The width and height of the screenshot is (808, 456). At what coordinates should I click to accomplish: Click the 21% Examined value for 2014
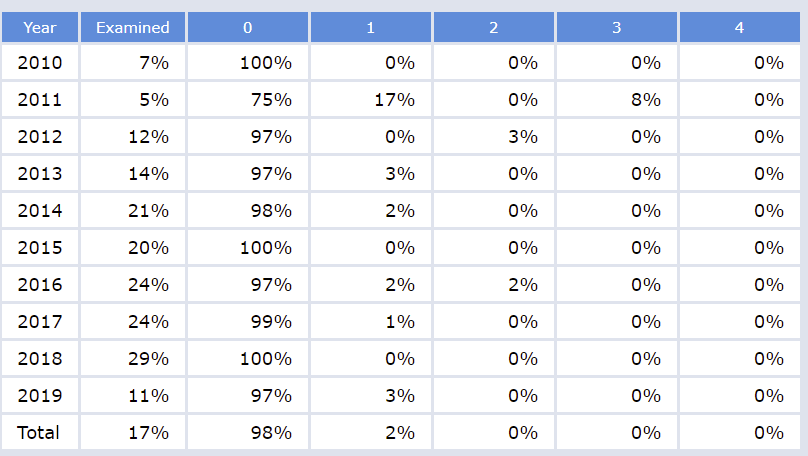click(148, 211)
